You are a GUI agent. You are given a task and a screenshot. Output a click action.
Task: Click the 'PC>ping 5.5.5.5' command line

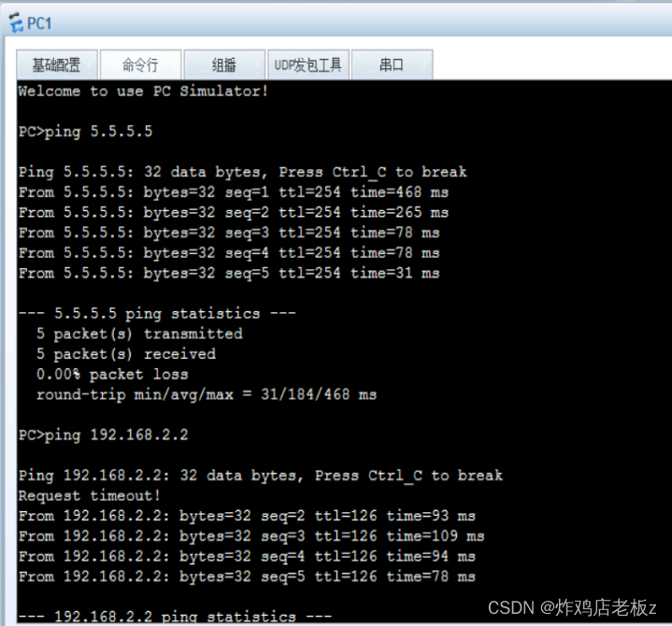pos(85,132)
